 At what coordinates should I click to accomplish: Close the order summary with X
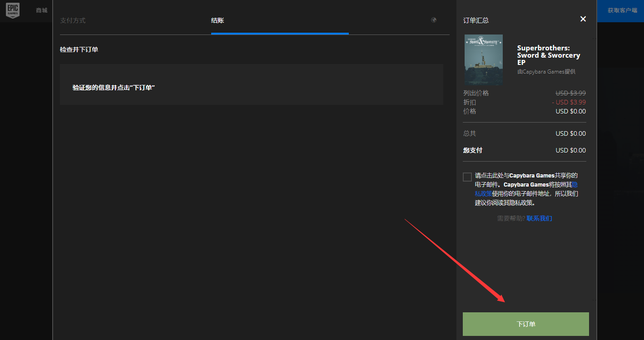click(583, 19)
